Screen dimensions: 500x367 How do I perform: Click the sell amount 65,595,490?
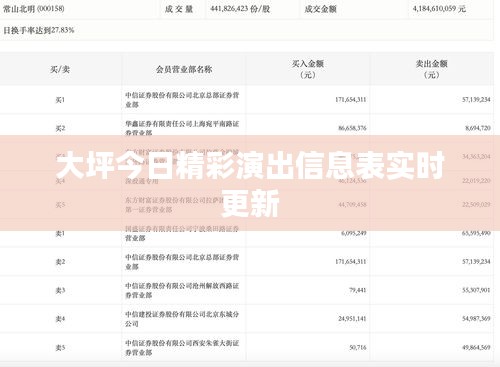point(476,233)
